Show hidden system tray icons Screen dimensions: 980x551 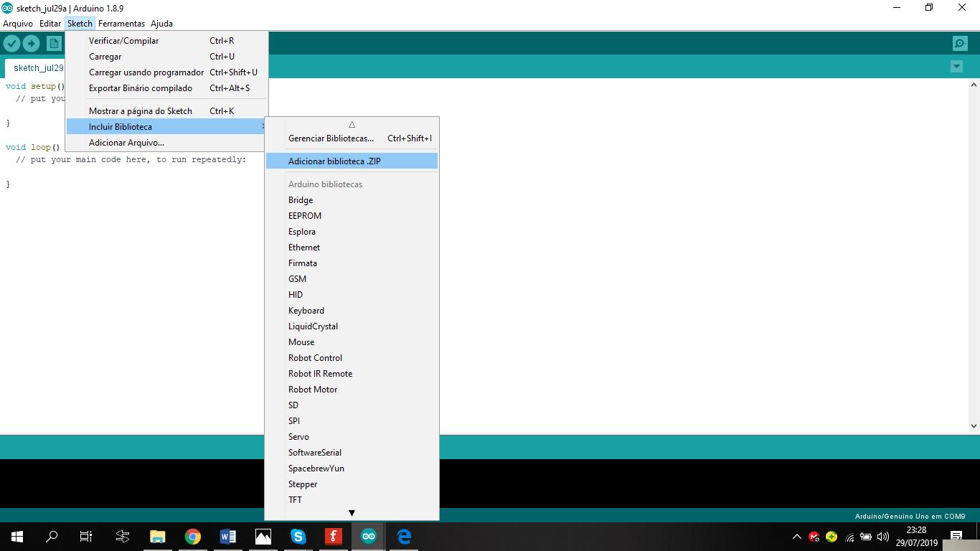click(796, 537)
